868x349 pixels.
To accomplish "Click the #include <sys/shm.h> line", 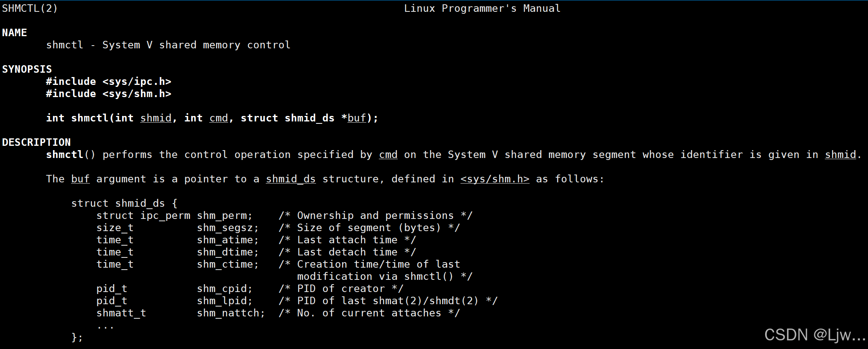I will 109,94.
